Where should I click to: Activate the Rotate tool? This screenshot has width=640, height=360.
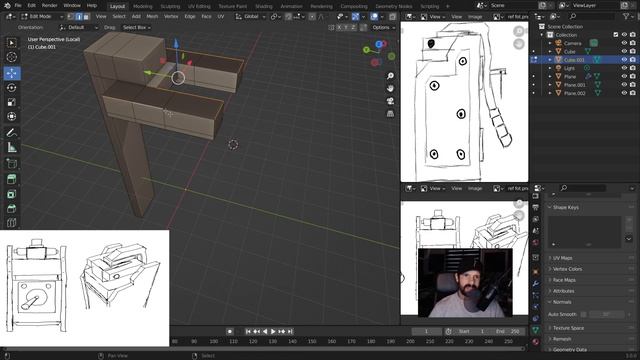tap(11, 87)
